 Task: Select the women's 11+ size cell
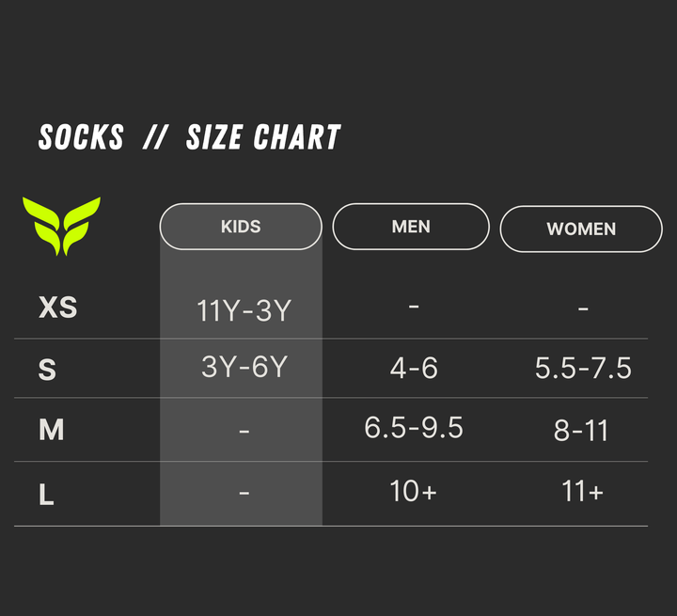coord(582,491)
